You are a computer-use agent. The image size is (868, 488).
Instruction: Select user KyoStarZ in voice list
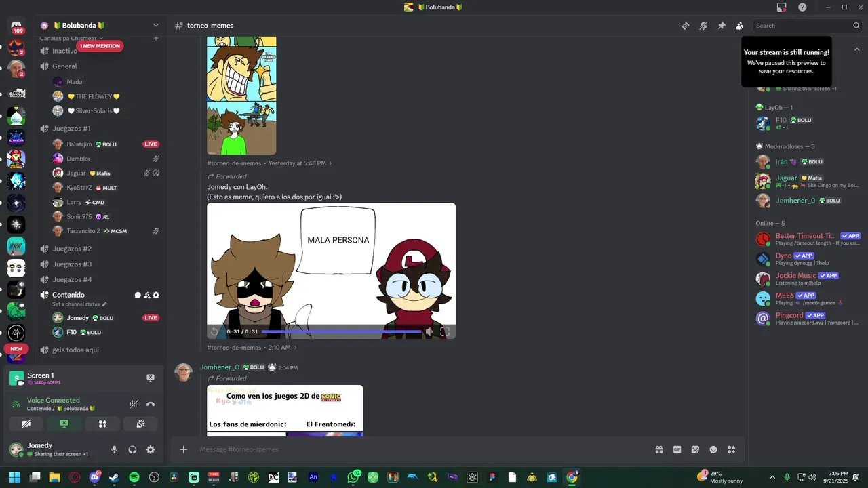(x=79, y=188)
